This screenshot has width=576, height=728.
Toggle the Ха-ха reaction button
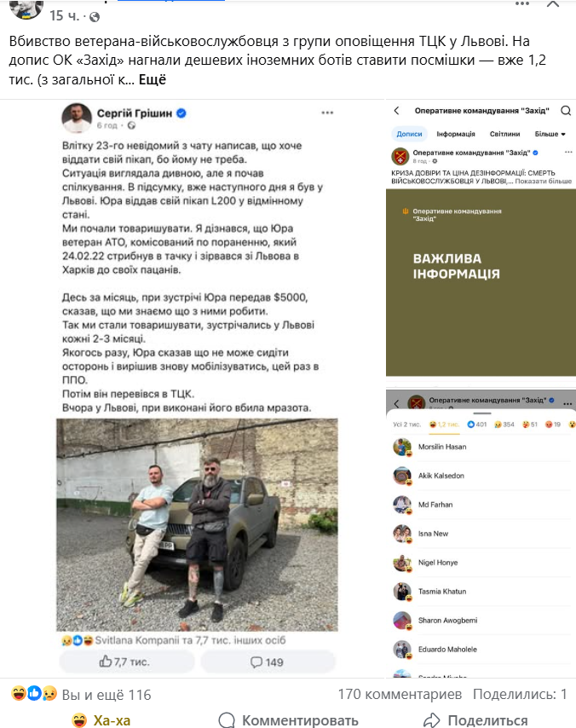coord(101,720)
